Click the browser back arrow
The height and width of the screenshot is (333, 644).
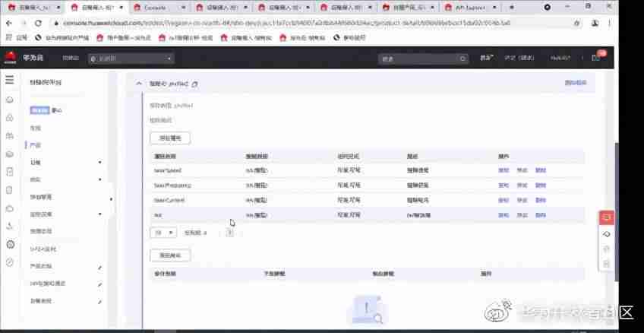tap(9, 24)
